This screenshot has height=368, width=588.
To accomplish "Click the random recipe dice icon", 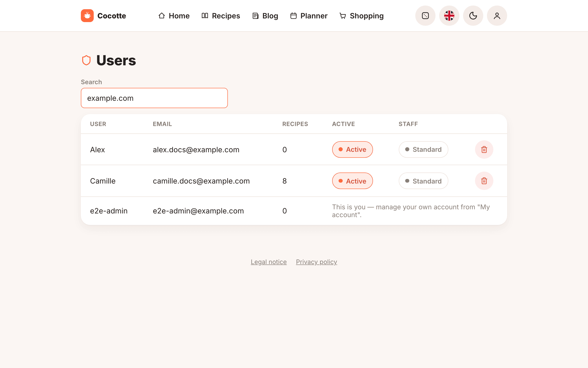I will [x=425, y=16].
